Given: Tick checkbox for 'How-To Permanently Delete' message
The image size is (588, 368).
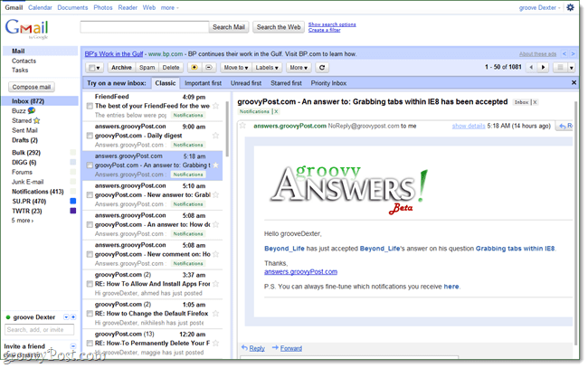Looking at the screenshot, I should tap(90, 344).
